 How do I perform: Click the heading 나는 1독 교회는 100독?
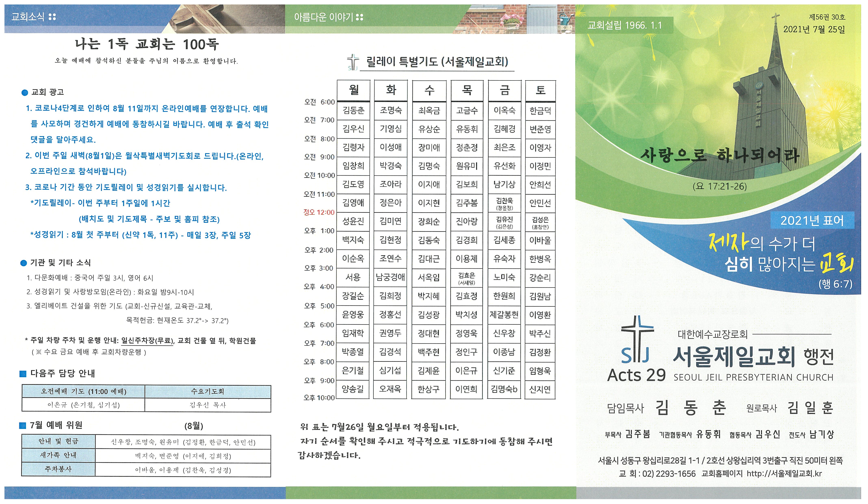pos(147,44)
